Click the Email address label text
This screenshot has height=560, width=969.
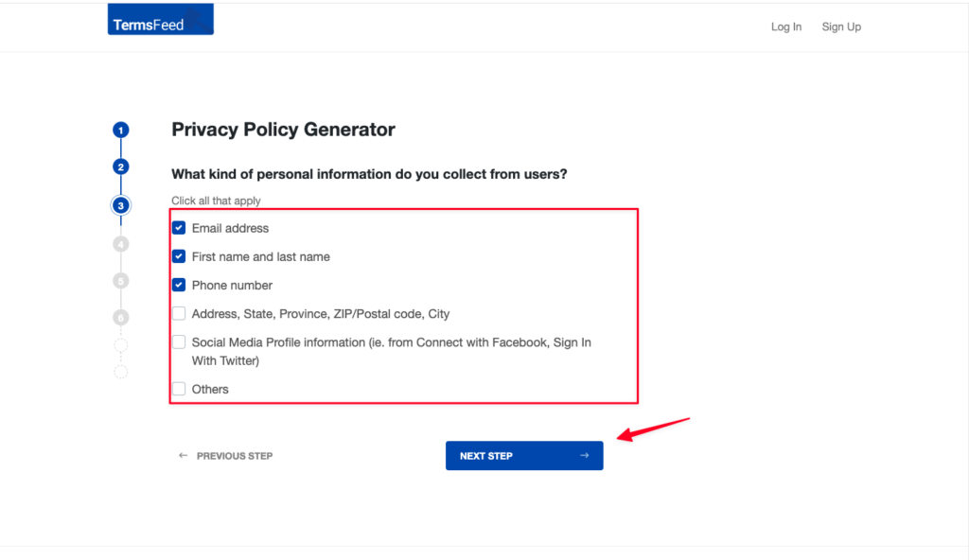pos(230,228)
